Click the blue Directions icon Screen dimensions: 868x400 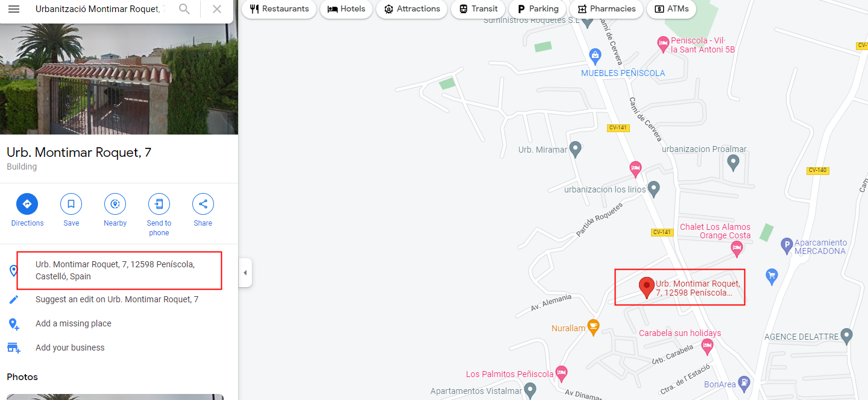click(27, 204)
